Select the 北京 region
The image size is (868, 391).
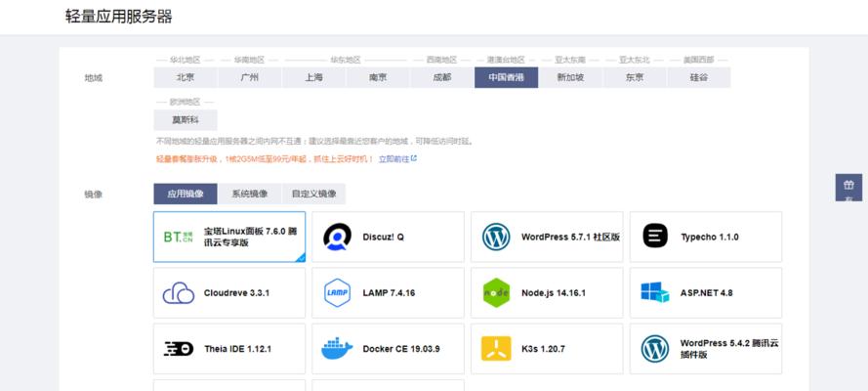186,77
